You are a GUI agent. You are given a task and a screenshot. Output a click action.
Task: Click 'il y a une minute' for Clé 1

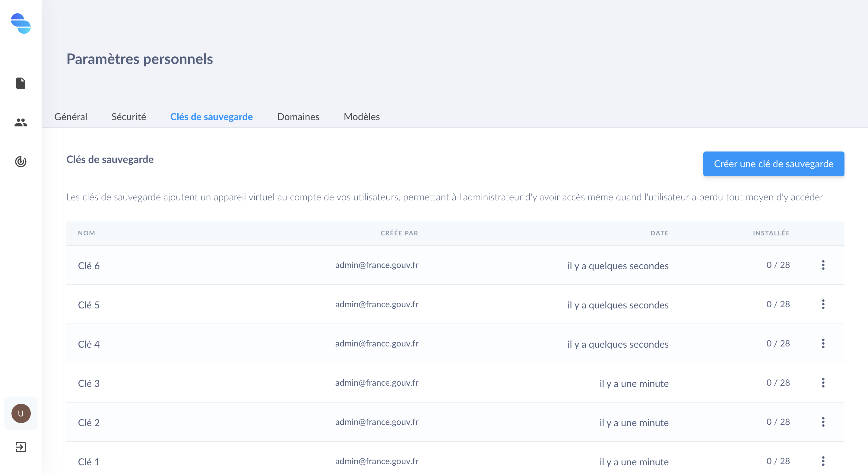[634, 462]
